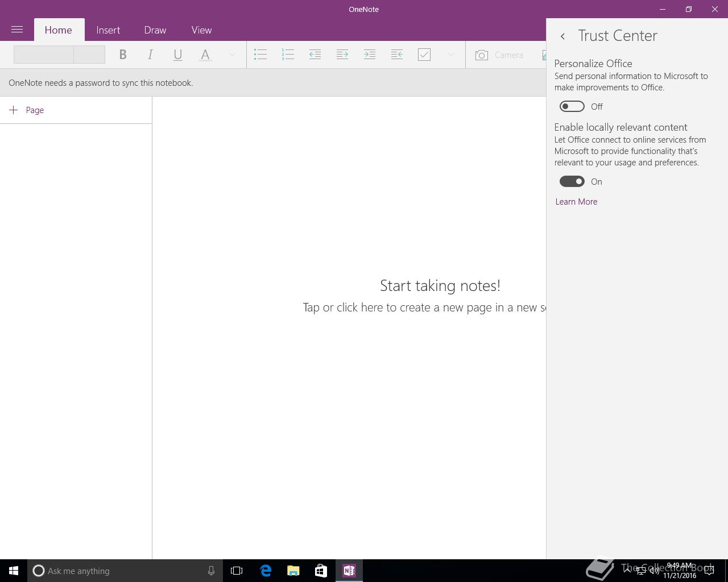This screenshot has height=582, width=728.
Task: Toggle Enable locally relevant content switch
Action: tap(572, 181)
